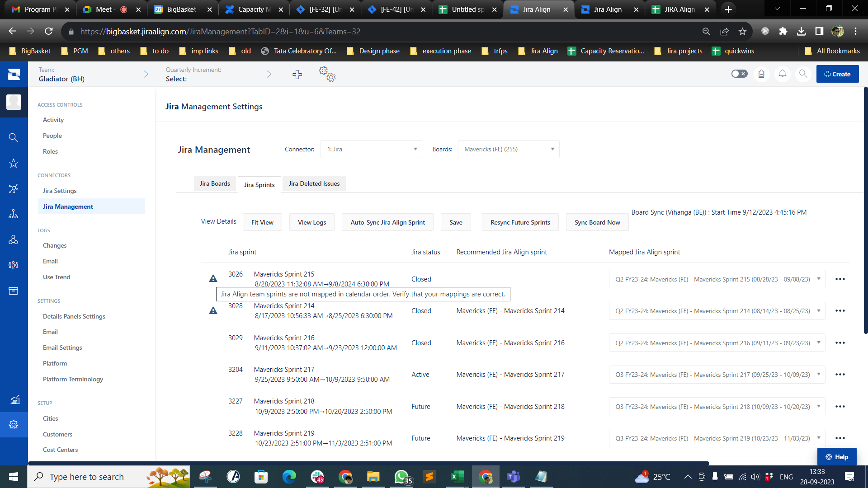Image resolution: width=868 pixels, height=488 pixels.
Task: Select Jira Settings in the Connectors section
Action: click(x=59, y=190)
